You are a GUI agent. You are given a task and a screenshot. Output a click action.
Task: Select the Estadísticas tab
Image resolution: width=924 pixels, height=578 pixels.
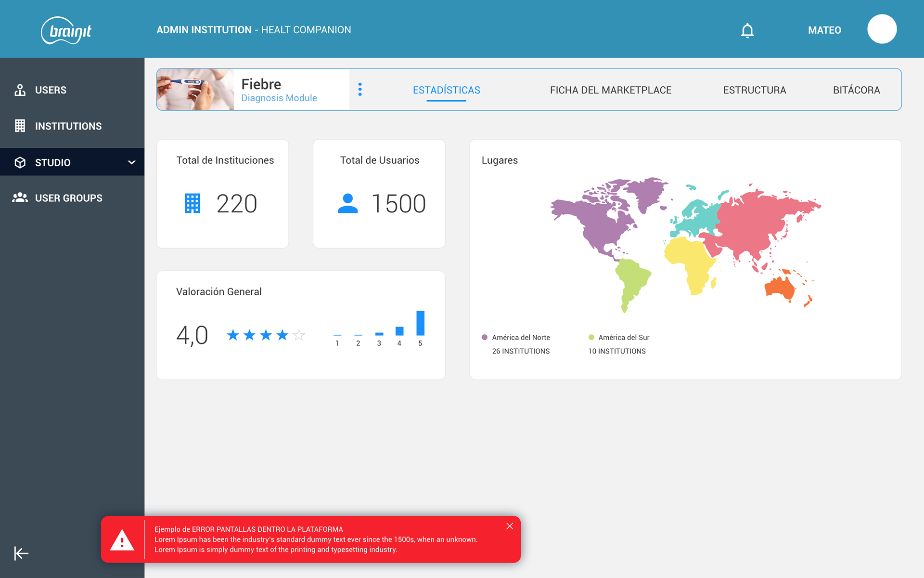pos(446,90)
